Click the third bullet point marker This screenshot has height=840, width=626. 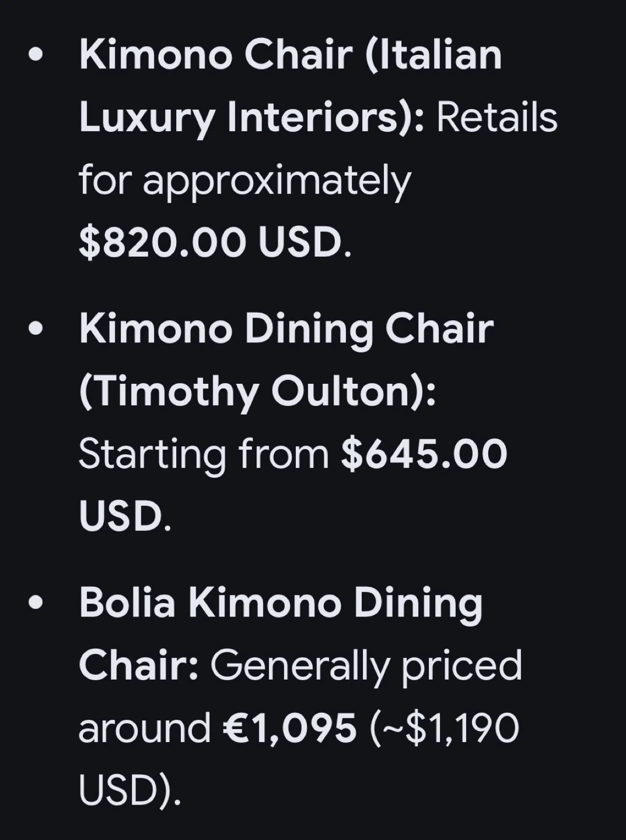(x=36, y=603)
